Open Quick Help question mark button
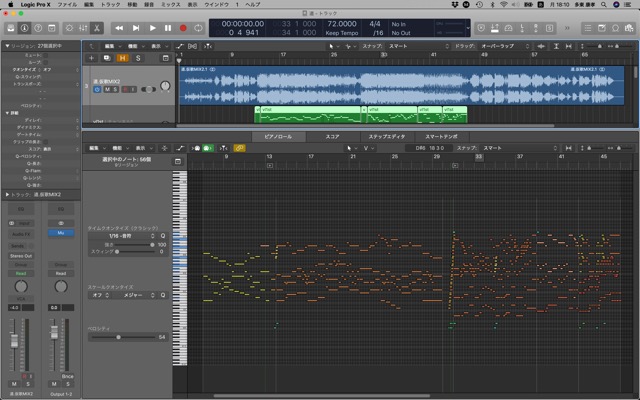Viewport: 640px width, 400px height. point(38,28)
